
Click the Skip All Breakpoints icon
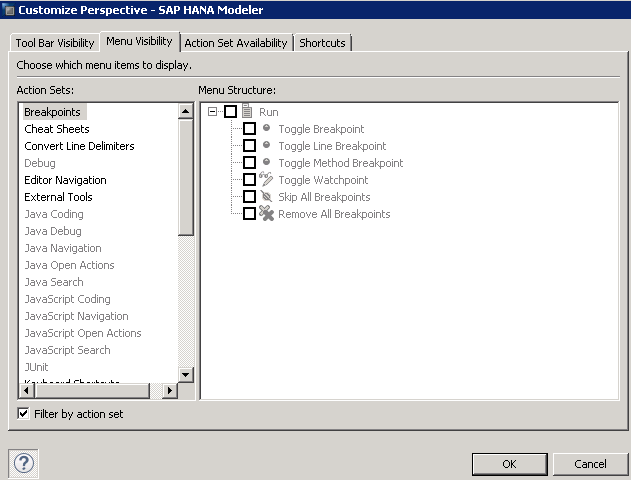pyautogui.click(x=267, y=197)
